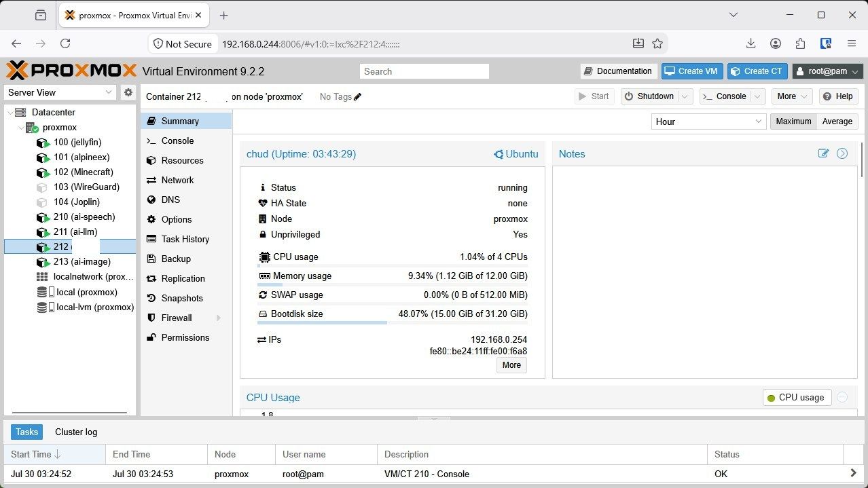Click the Memory usage progress bar
Viewport: 868px width, 488px height.
pyautogui.click(x=393, y=285)
